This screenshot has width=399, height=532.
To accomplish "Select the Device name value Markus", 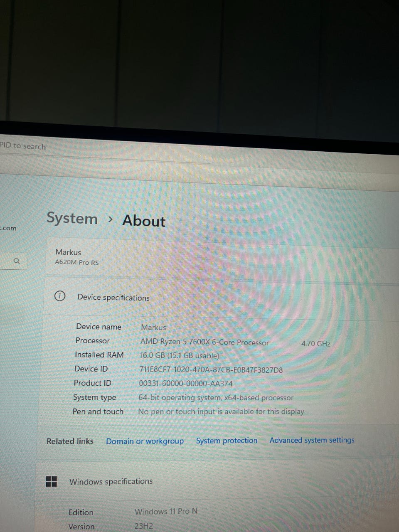I will point(153,328).
